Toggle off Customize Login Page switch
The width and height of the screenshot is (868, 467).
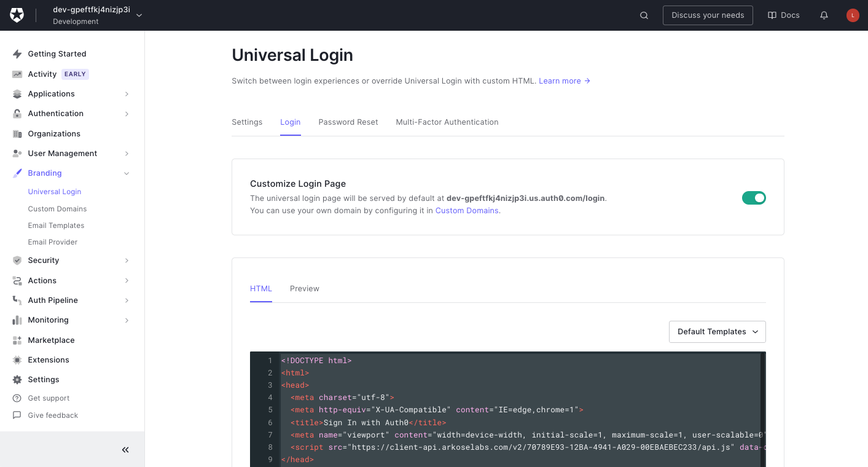click(x=754, y=198)
